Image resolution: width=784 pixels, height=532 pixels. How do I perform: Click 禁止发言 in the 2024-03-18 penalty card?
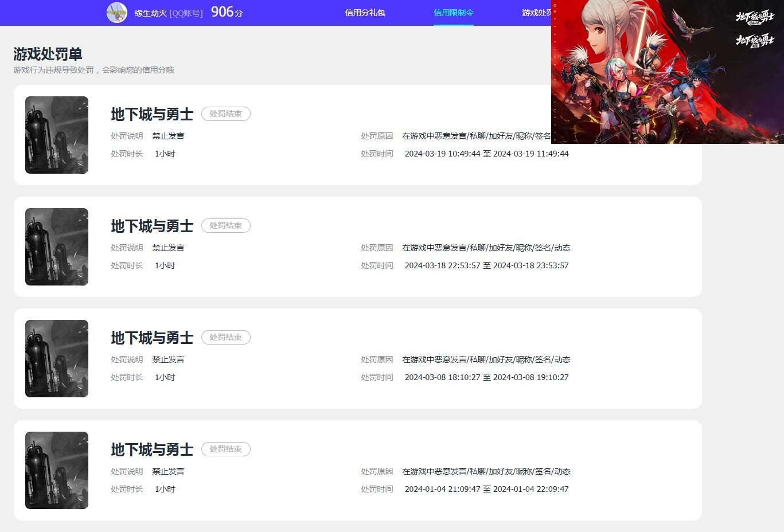[168, 248]
